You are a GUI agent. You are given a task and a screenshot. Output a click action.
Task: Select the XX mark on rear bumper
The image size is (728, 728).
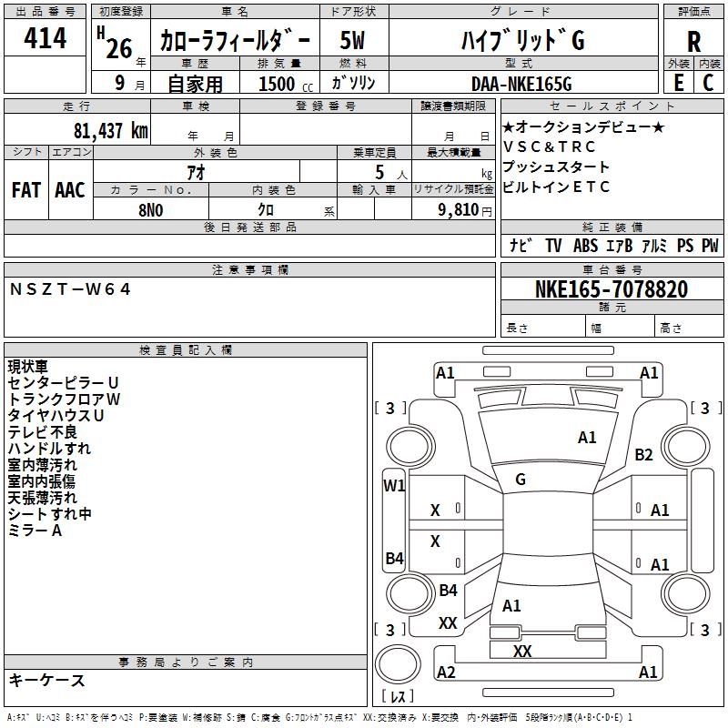coord(522,651)
